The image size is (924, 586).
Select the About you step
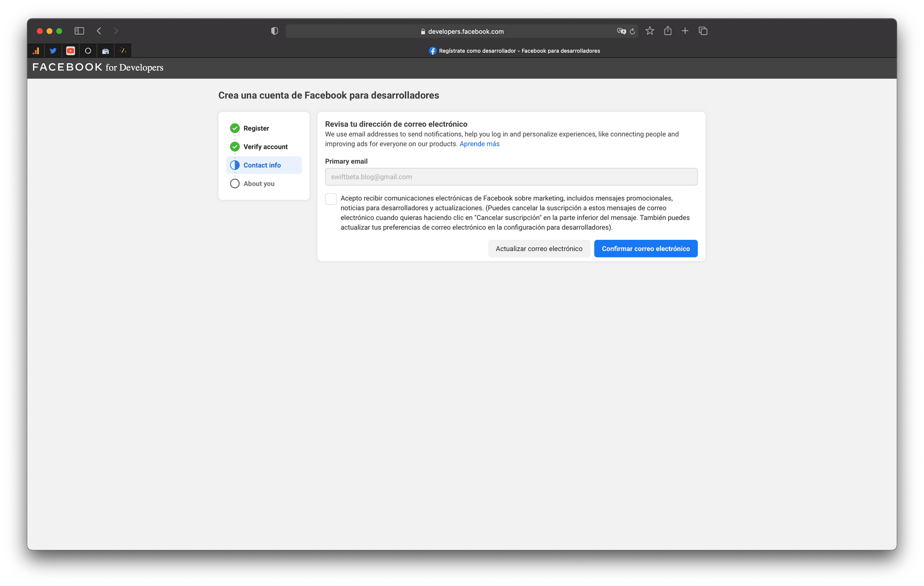(264, 183)
